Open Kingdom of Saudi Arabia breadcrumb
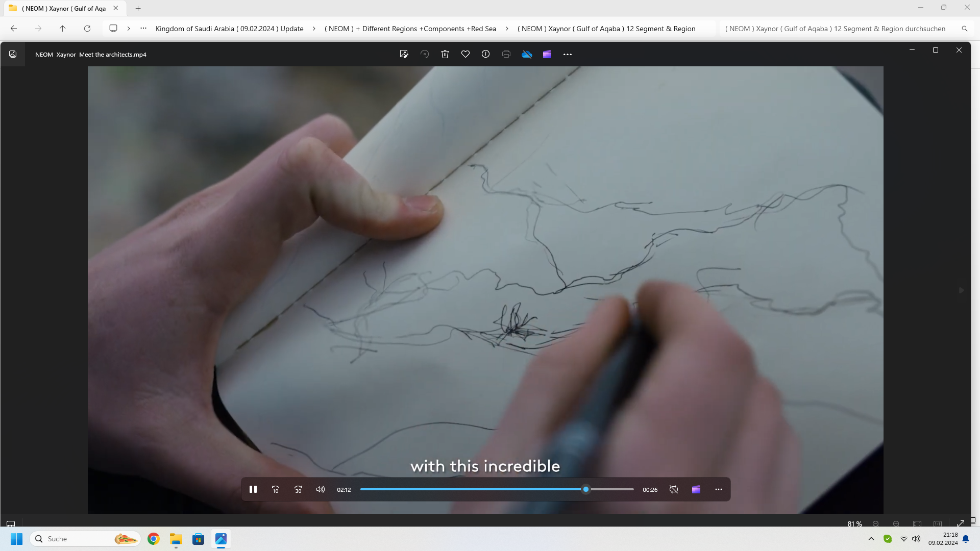980x551 pixels. click(230, 29)
